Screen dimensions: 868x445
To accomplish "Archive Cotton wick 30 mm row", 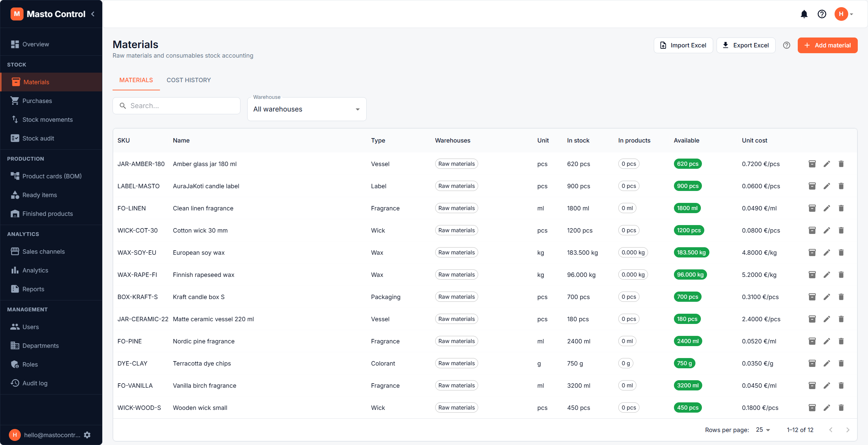I will 812,231.
